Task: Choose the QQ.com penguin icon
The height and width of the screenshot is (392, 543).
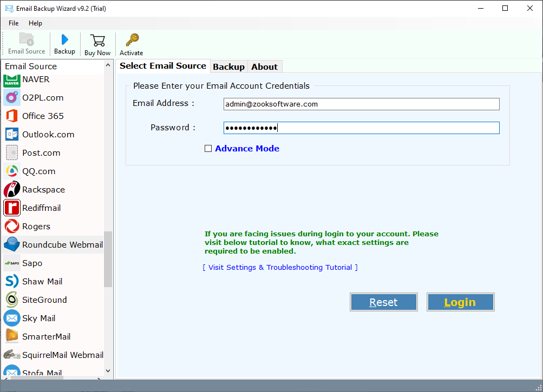Action: (x=12, y=171)
